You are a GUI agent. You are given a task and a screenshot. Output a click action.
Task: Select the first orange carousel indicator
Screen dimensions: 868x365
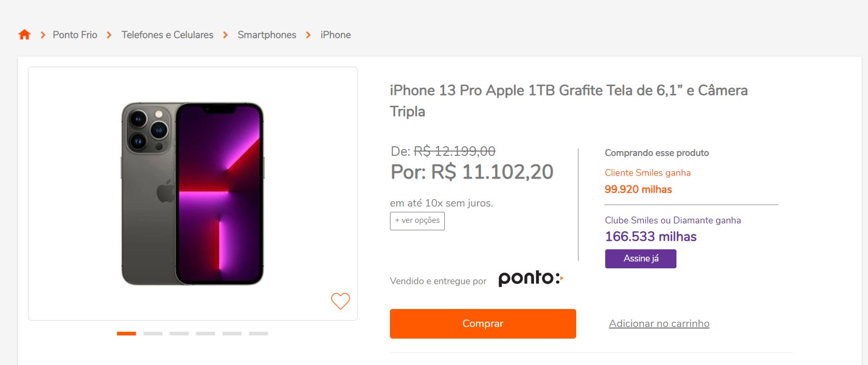[x=127, y=333]
